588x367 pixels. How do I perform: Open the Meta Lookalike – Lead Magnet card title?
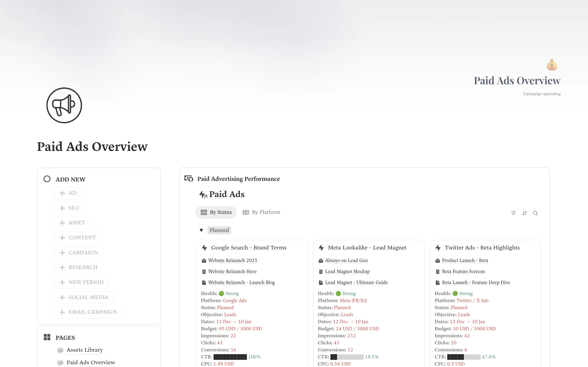coord(367,248)
